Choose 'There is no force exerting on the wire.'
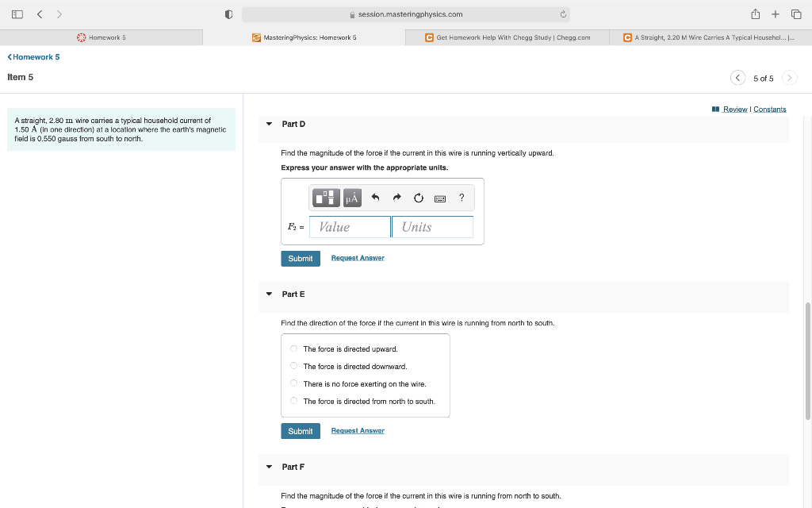 (x=293, y=383)
